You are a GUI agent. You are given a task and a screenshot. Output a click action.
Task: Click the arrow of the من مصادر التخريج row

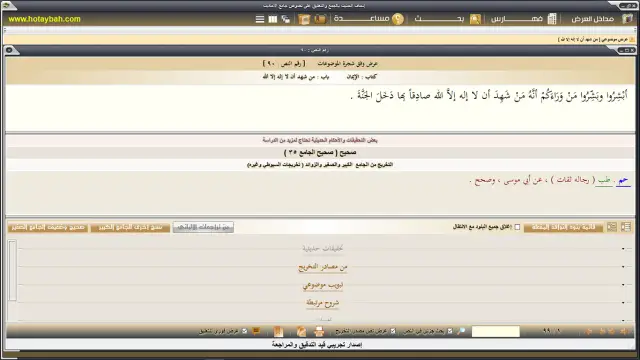coord(623,267)
